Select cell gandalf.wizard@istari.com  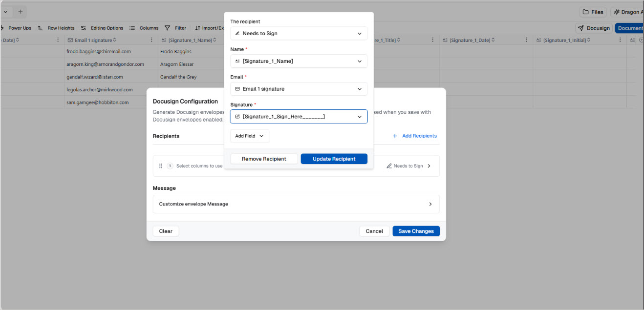[x=110, y=77]
